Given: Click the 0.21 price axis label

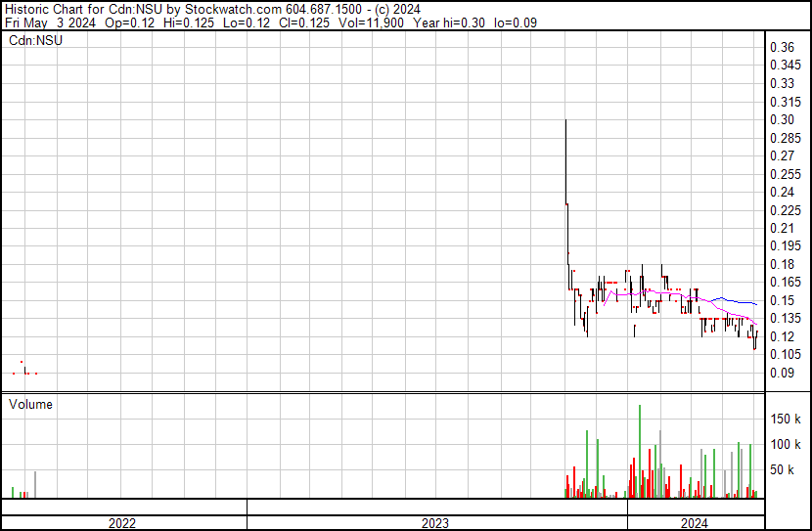Looking at the screenshot, I should point(782,228).
